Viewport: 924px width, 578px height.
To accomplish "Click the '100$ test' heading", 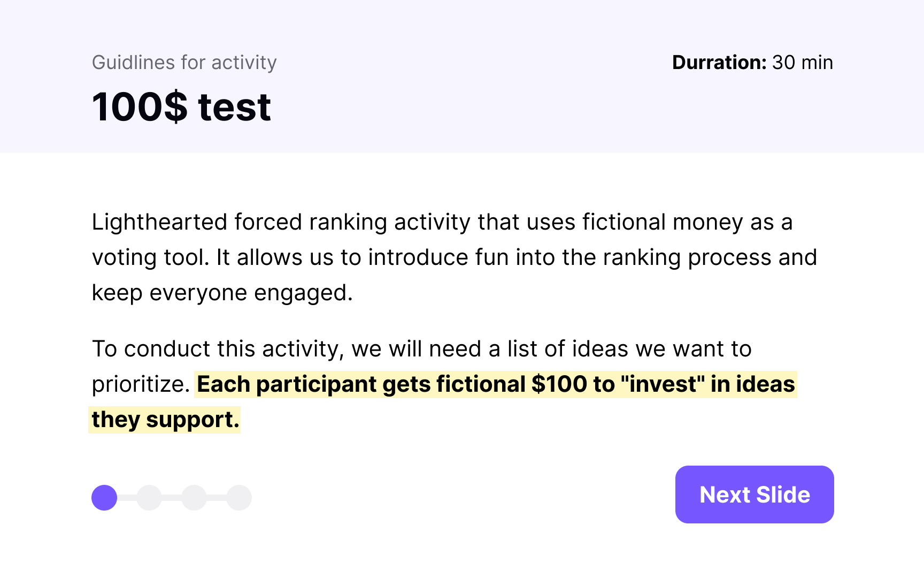I will coord(182,107).
